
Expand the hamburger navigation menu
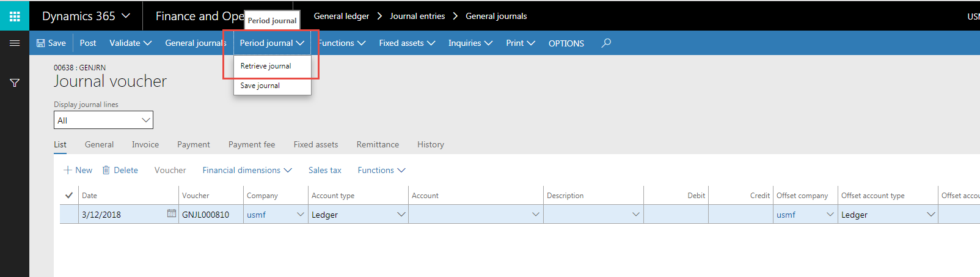[15, 43]
